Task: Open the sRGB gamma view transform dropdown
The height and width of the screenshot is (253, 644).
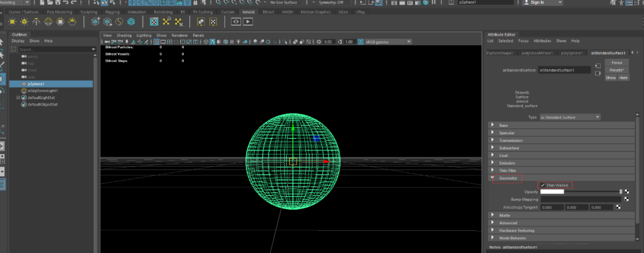Action: [x=388, y=42]
